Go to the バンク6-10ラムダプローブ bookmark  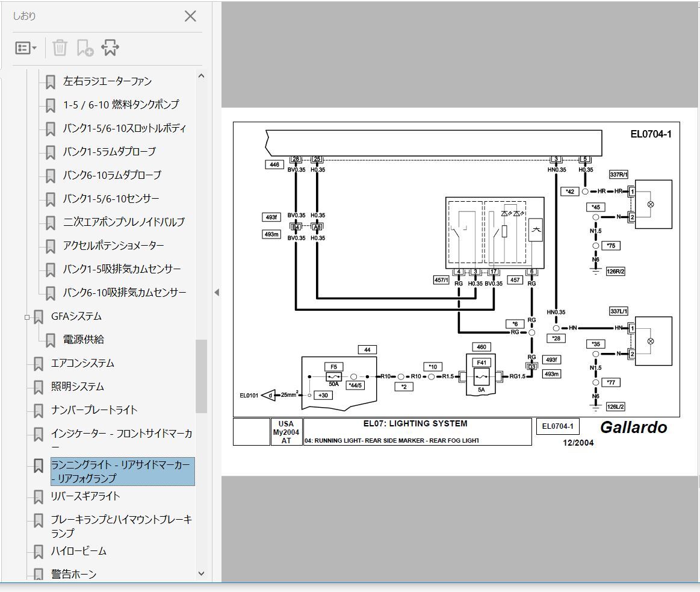click(112, 175)
